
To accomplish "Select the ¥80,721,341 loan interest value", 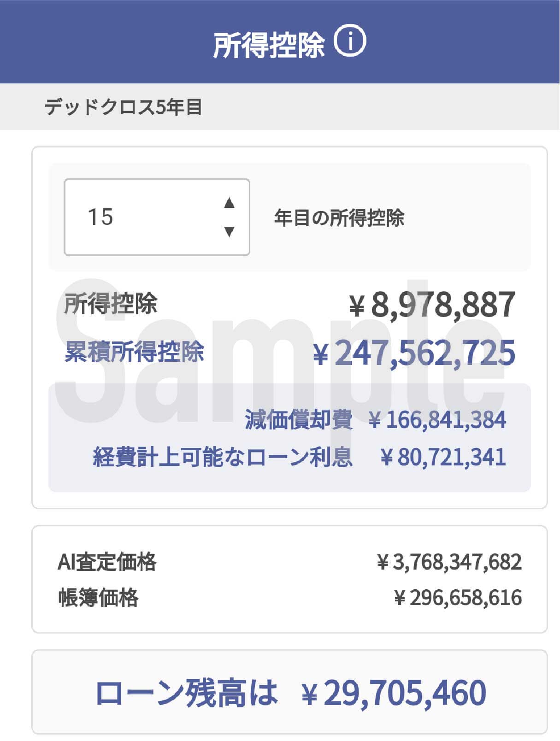I will point(443,457).
